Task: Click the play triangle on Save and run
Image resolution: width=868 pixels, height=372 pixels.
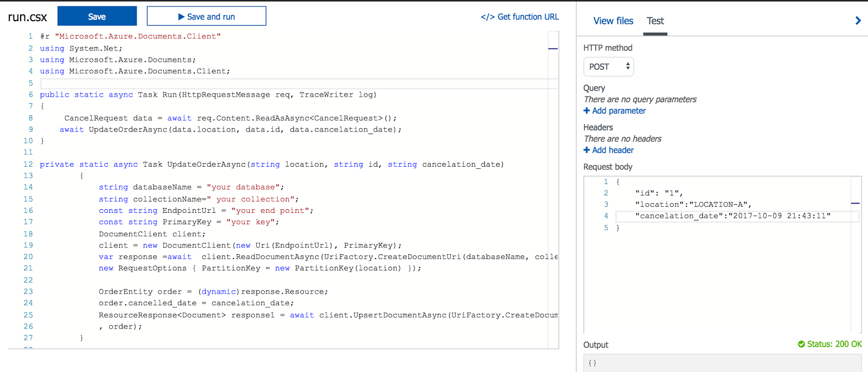Action: coord(181,17)
